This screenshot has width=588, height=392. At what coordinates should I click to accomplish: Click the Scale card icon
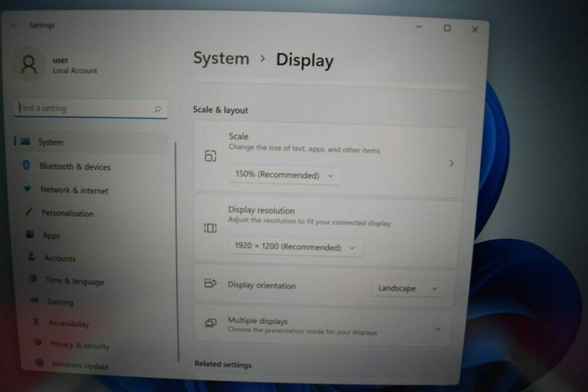211,156
